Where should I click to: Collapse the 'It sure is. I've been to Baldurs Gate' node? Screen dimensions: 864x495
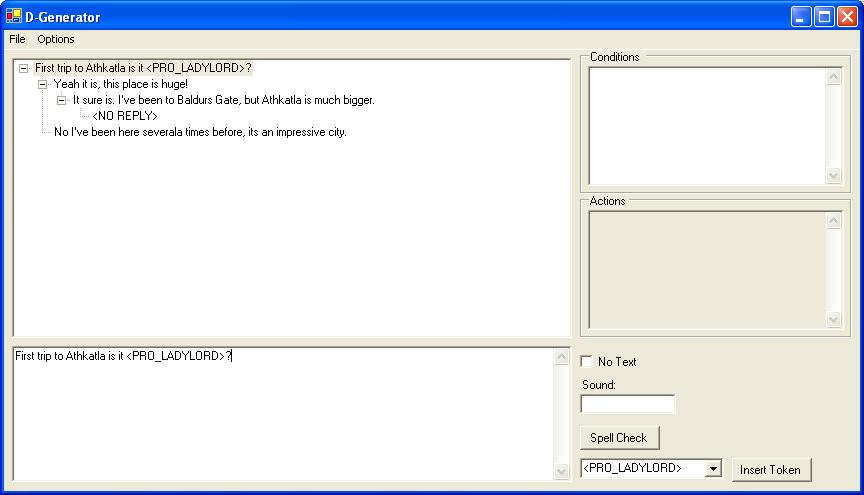tap(62, 100)
